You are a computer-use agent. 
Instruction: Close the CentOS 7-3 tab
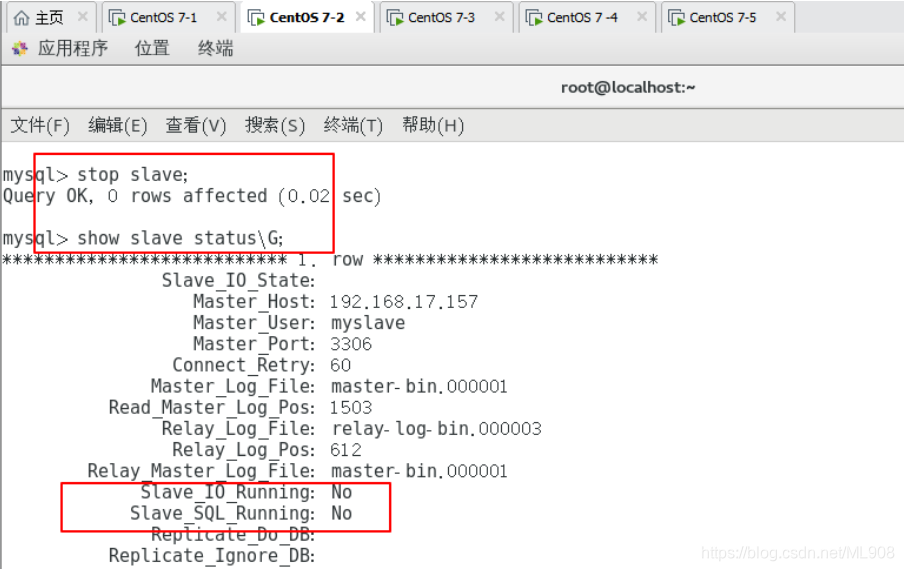(x=500, y=17)
